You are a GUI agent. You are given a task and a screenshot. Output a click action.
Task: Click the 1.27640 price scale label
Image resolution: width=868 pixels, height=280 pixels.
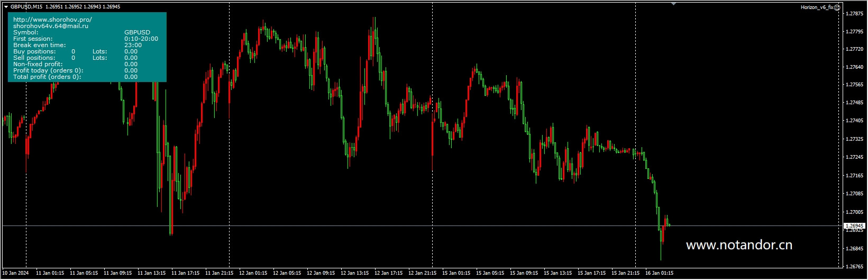855,67
